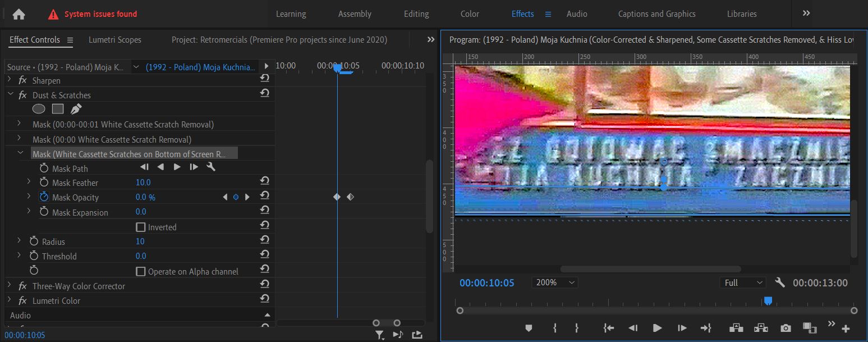This screenshot has height=342, width=868.
Task: Select the second Mask Opacity keyframe in timeline
Action: tap(350, 197)
